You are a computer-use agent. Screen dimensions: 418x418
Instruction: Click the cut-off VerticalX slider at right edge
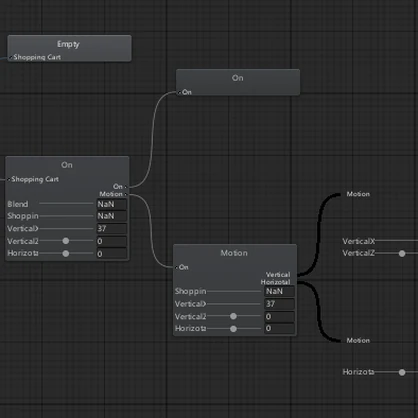[x=396, y=240]
